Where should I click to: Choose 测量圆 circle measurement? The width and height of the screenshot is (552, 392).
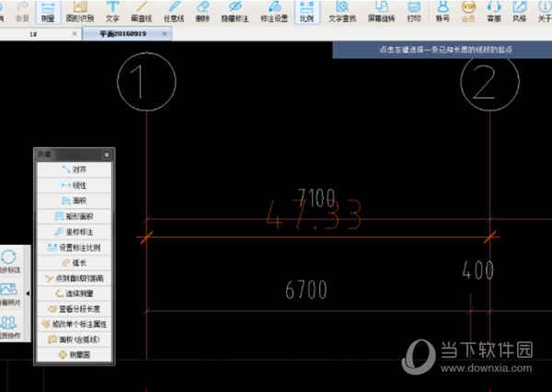pos(75,354)
